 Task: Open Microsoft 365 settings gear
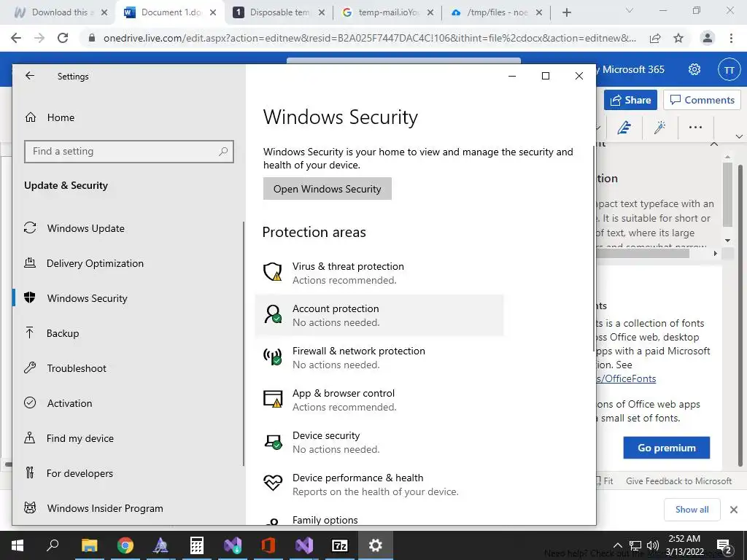694,69
